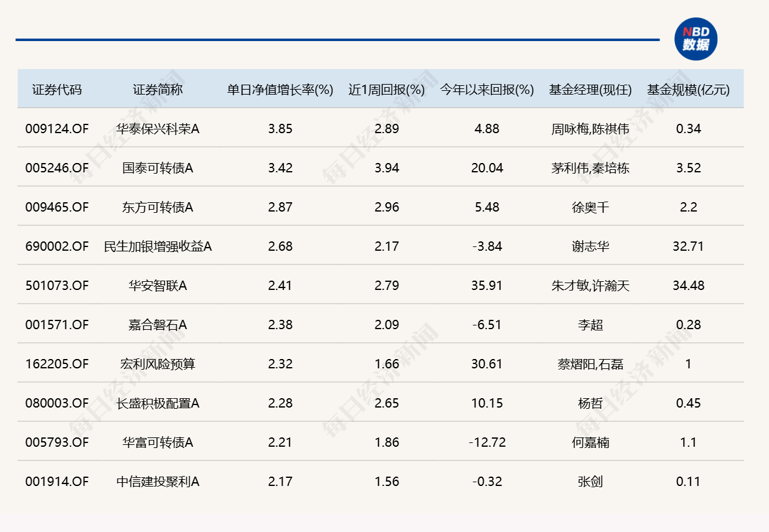Click fund manager 周咏梅,陈祺伟

coord(590,129)
